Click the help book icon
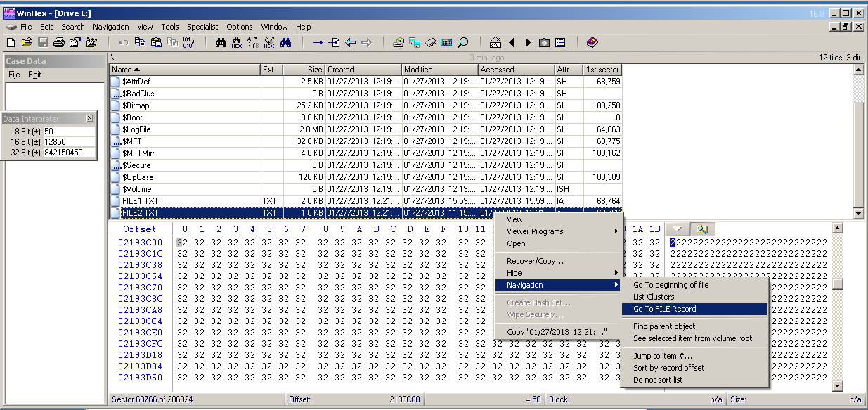 (x=592, y=43)
